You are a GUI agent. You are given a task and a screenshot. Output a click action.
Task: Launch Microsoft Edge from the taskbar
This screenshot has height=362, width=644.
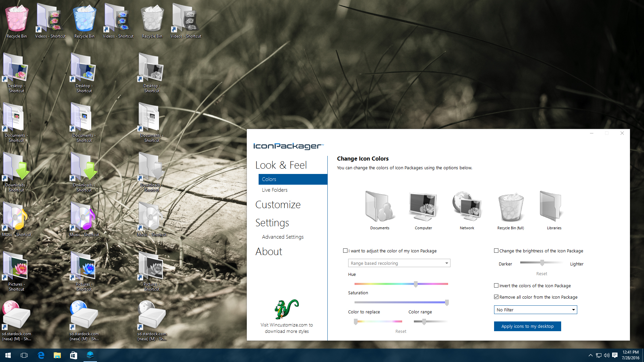[41, 355]
